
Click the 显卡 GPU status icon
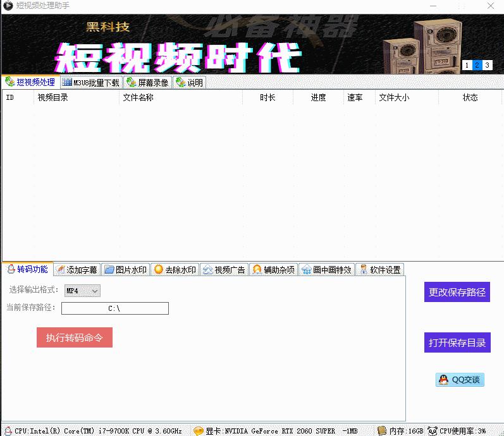(x=199, y=431)
